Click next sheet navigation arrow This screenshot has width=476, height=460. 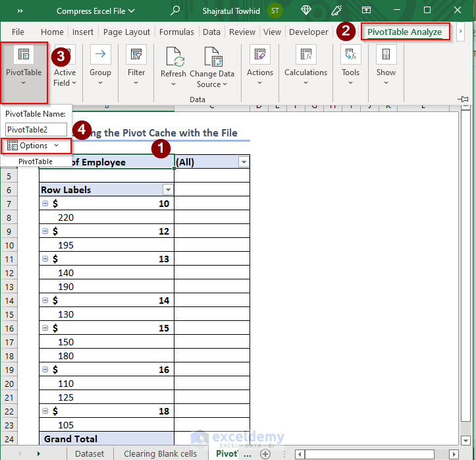39,453
